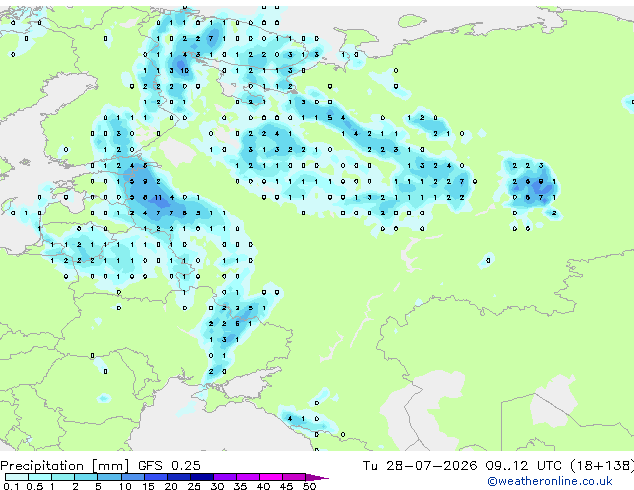
Task: Click the 'GFS 0.25' model label
Action: (169, 466)
